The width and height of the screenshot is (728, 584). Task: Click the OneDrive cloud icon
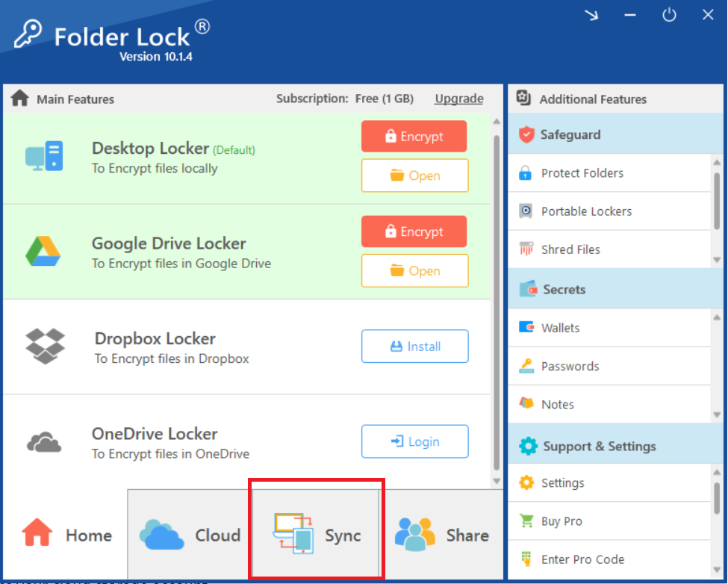pos(44,441)
